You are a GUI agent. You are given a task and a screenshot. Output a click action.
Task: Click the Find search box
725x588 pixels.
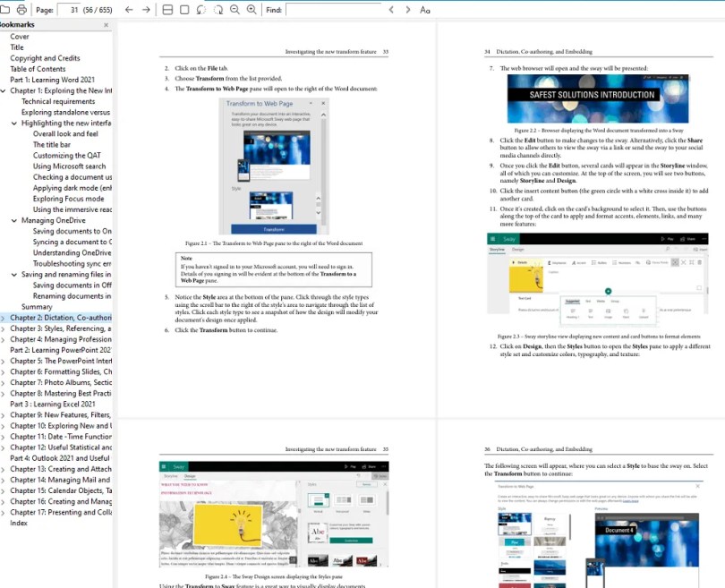tap(333, 10)
